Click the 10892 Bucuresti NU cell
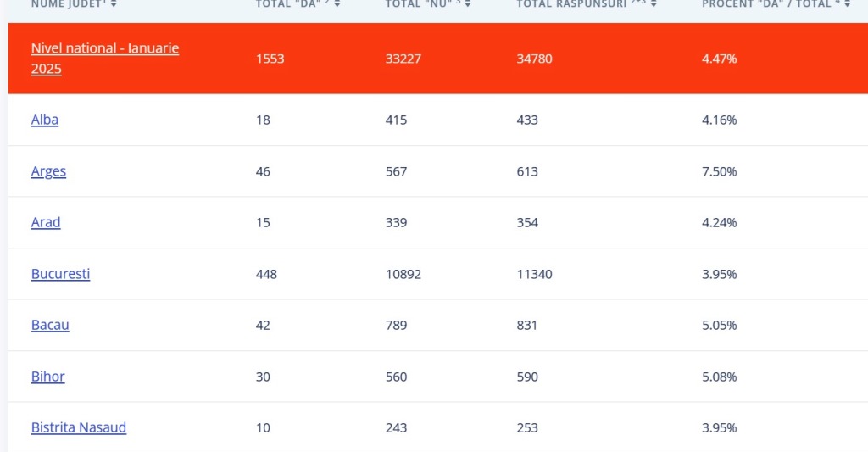The image size is (868, 452). tap(403, 274)
